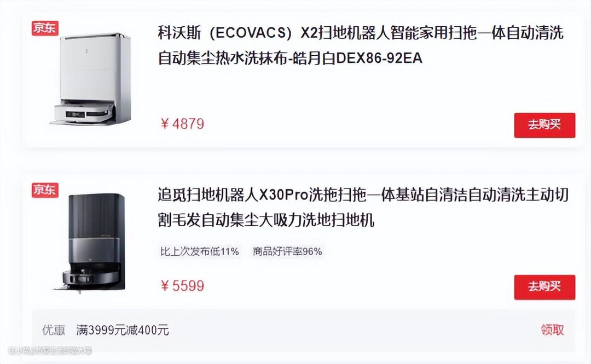591x364 pixels.
Task: Click the 京东 badge on the 追觅 X30Pro listing
Action: click(45, 190)
